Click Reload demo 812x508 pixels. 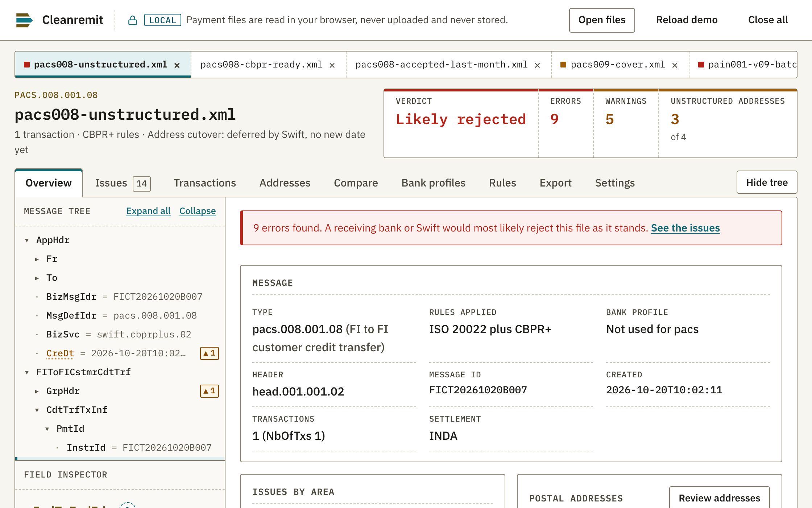[687, 20]
